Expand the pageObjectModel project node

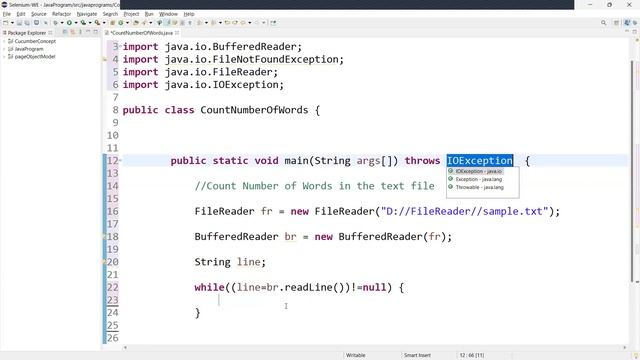tap(4, 57)
